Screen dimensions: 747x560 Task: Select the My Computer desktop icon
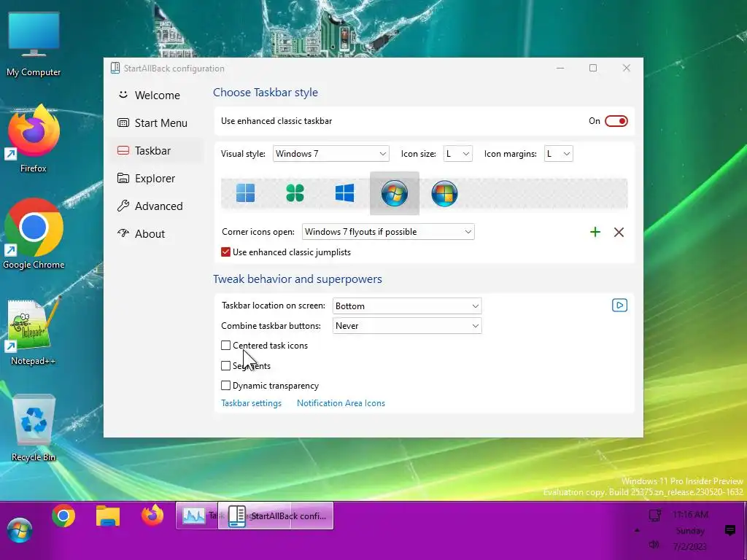[34, 44]
